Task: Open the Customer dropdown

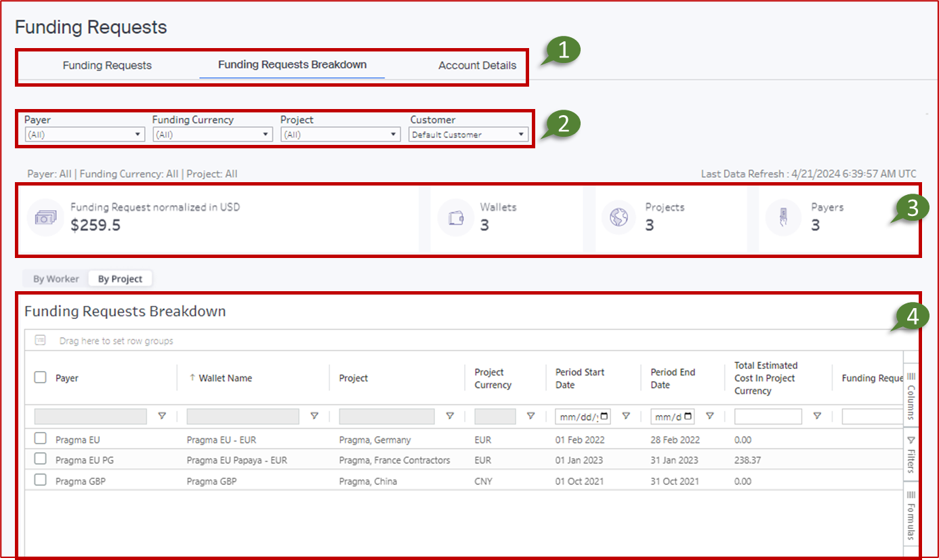Action: [469, 135]
